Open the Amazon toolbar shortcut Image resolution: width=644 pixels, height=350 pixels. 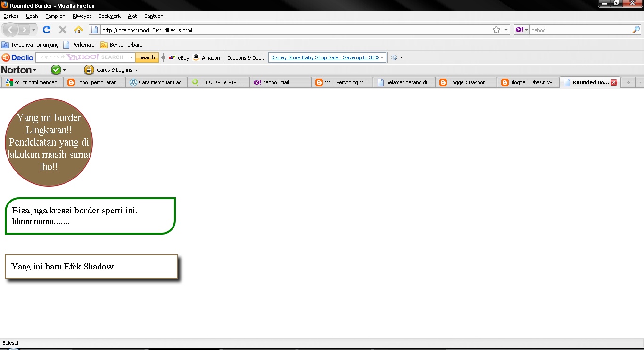tap(206, 58)
